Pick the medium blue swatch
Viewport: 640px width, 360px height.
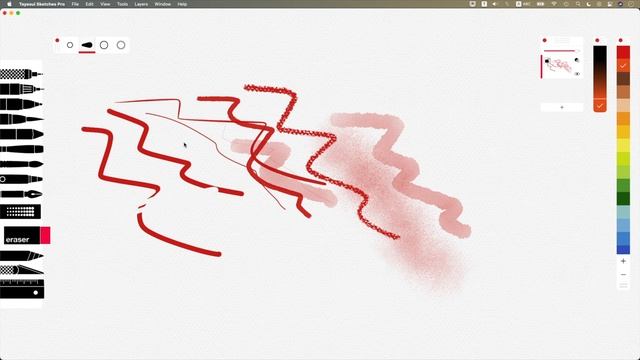[623, 238]
